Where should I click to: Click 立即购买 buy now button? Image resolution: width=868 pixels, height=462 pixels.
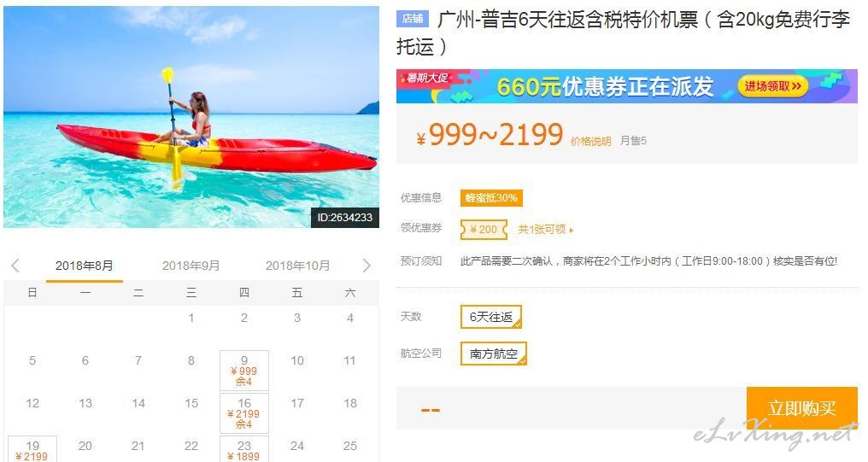(801, 408)
